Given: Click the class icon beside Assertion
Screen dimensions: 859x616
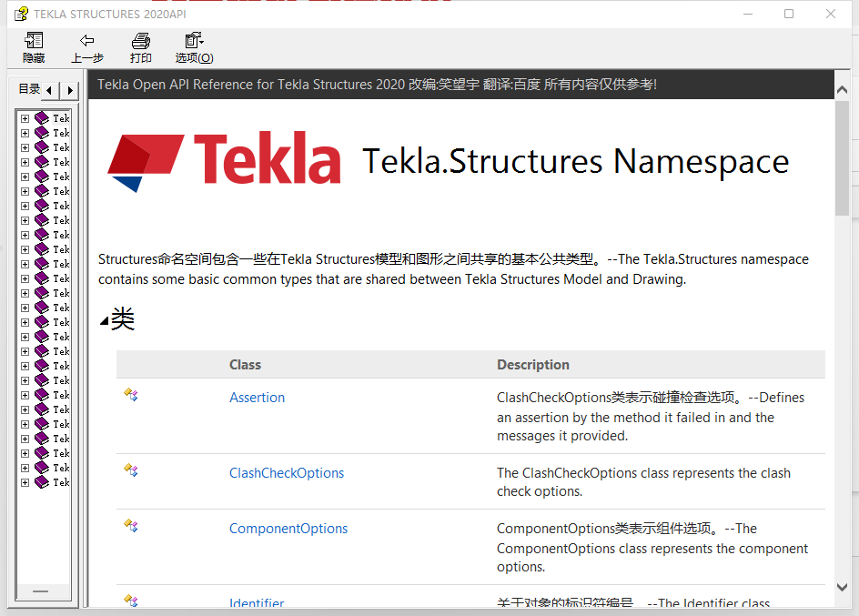Looking at the screenshot, I should click(x=131, y=394).
